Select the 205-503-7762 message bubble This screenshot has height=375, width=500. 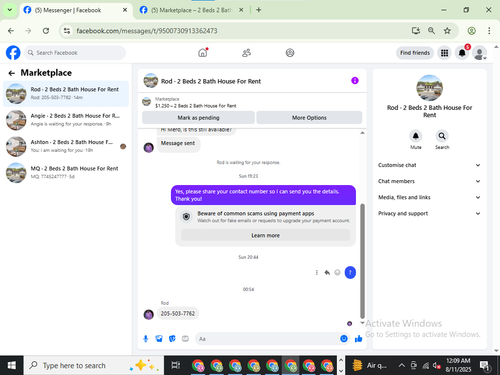[x=178, y=314]
